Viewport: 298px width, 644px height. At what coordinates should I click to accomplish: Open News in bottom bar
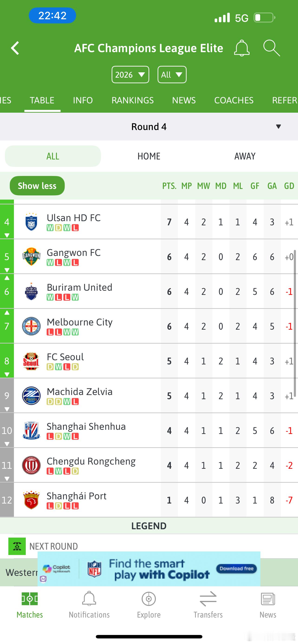(268, 605)
